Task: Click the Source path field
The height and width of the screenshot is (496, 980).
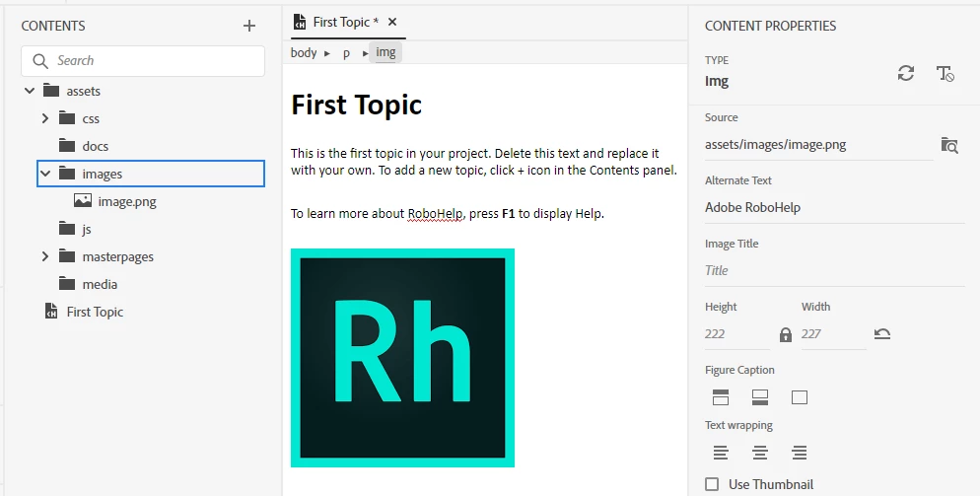Action: point(818,145)
